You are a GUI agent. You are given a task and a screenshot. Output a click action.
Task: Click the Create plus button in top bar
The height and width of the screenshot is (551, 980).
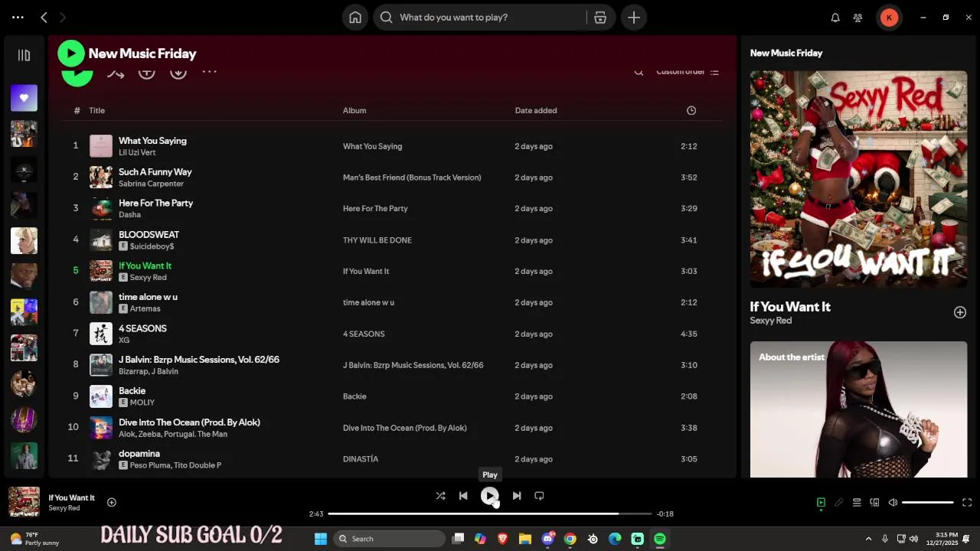(x=634, y=18)
